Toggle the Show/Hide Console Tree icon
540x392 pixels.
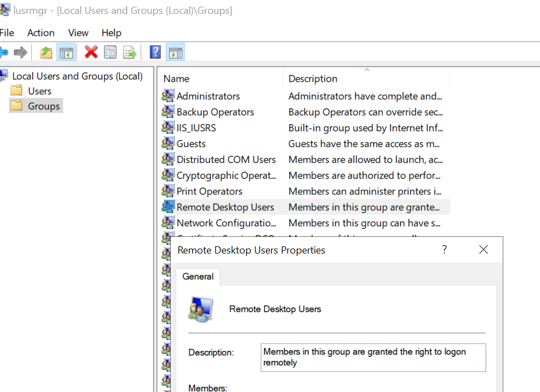66,52
